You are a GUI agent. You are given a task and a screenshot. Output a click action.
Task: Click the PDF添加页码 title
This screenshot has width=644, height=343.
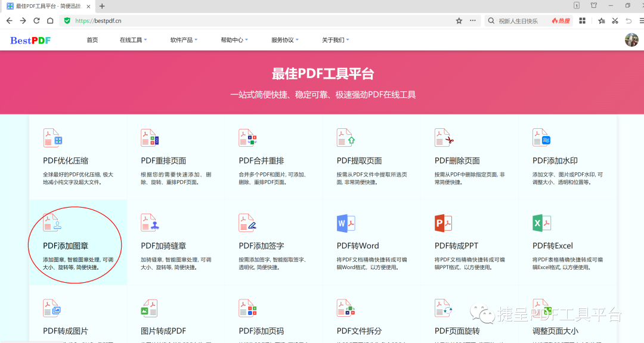[262, 331]
